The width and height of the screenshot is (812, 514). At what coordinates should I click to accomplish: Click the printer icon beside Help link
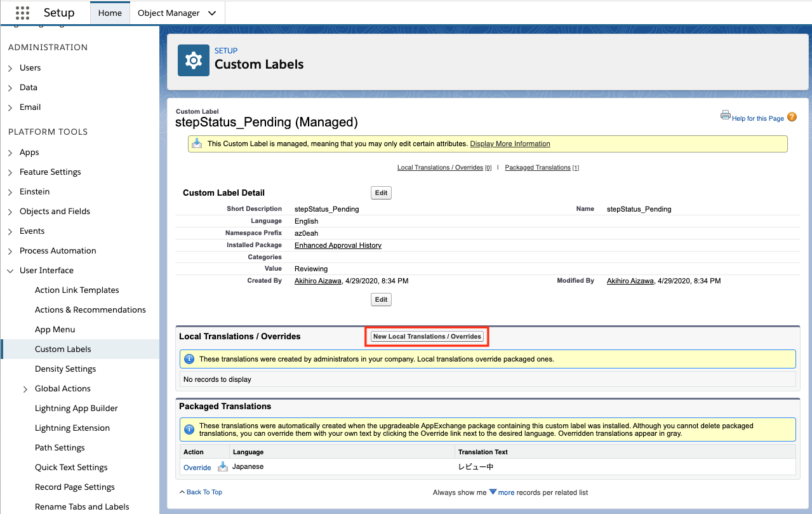[x=725, y=115]
